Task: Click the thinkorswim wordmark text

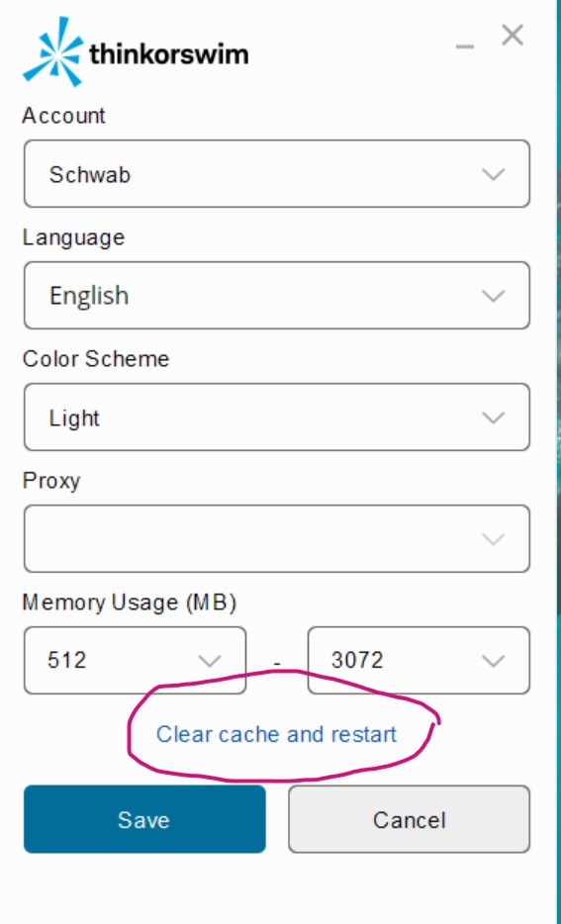Action: pos(168,54)
